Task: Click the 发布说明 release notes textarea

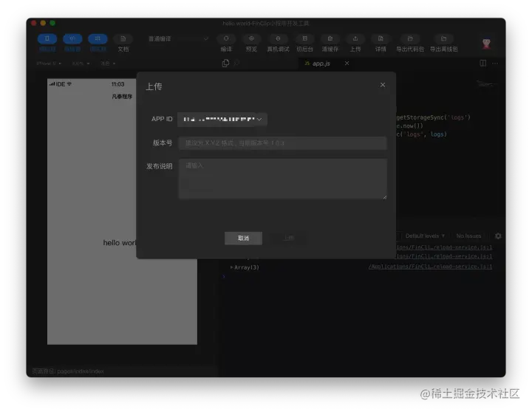Action: click(x=282, y=179)
